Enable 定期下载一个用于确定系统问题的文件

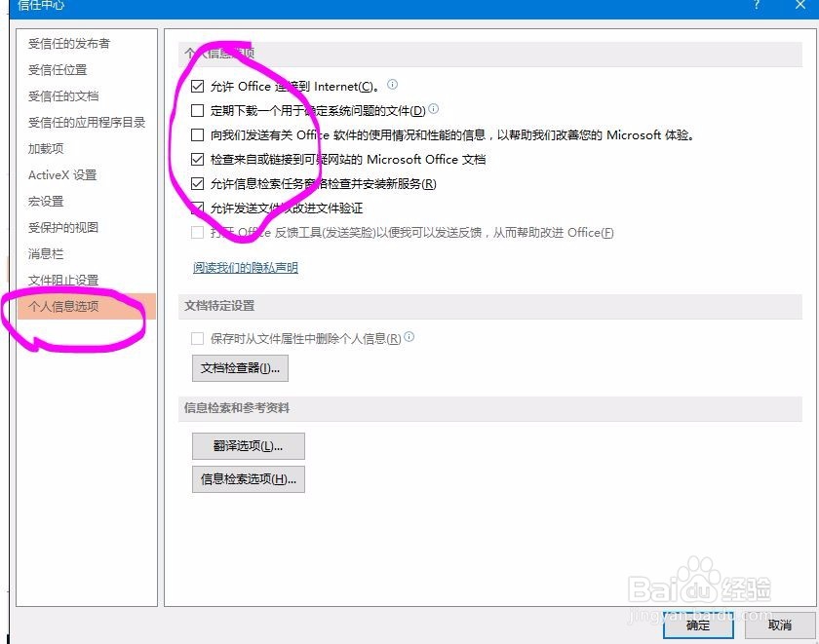tap(197, 111)
